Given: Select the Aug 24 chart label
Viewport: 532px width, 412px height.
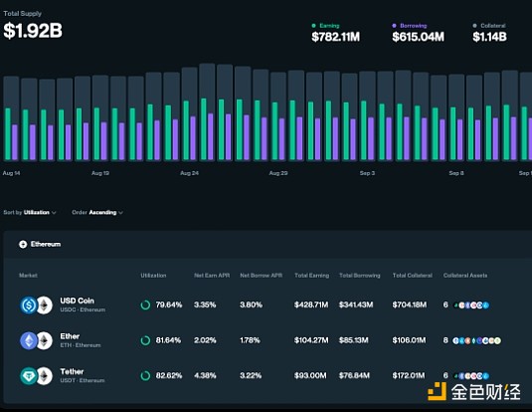Looking at the screenshot, I should pos(189,173).
